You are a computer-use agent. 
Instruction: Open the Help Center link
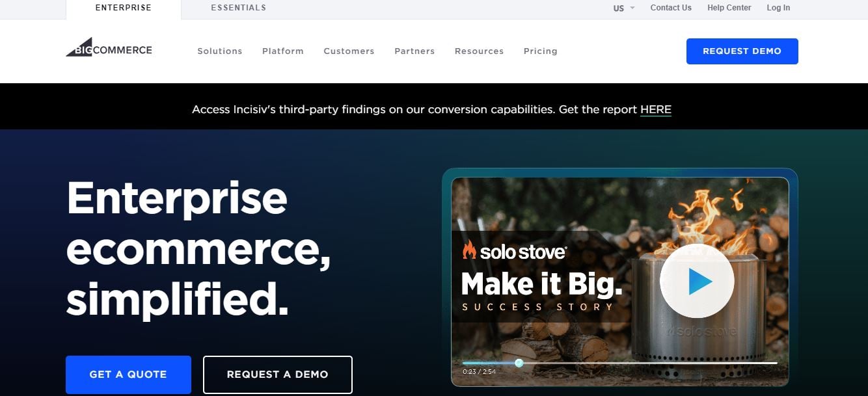coord(729,8)
